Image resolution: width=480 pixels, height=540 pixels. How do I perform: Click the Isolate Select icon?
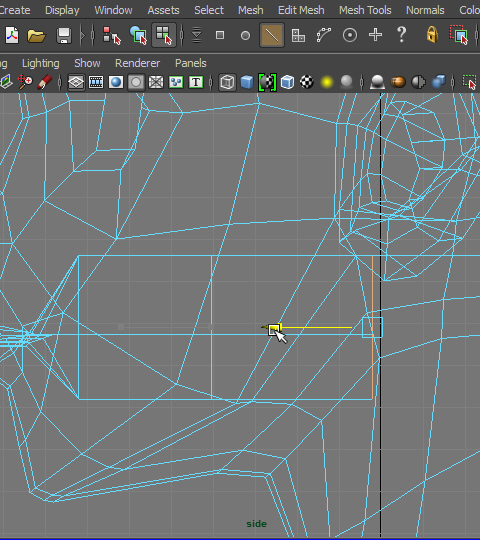[x=470, y=82]
